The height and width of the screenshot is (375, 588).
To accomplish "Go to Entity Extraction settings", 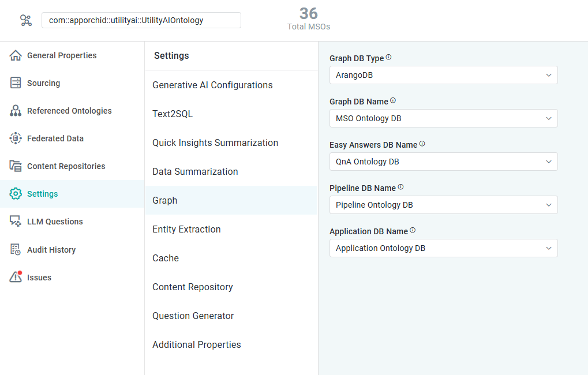I will [x=186, y=229].
